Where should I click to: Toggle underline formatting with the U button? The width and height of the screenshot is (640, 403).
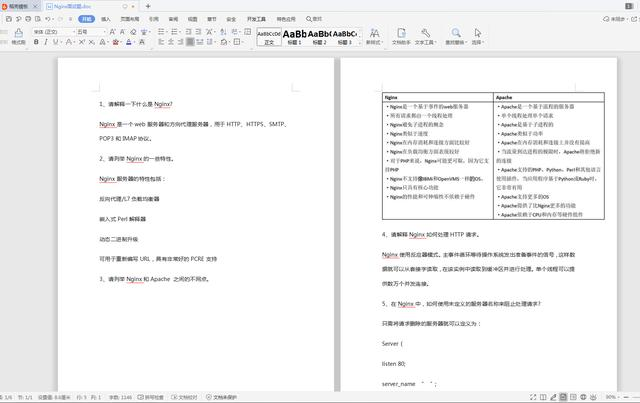pyautogui.click(x=56, y=42)
